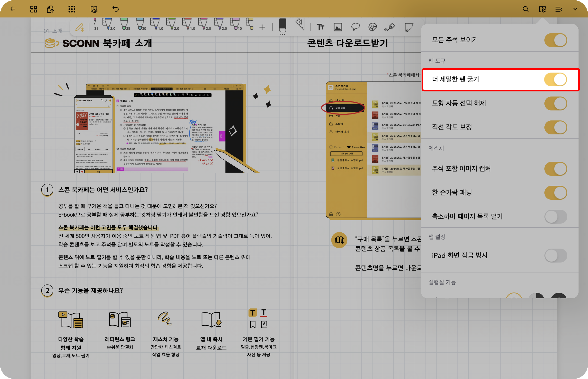Select the triangle ruler tool

tap(300, 24)
